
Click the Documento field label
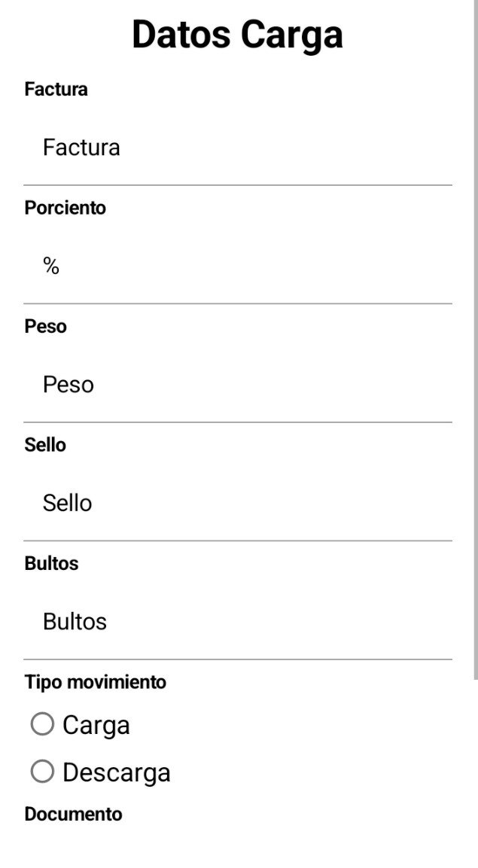coord(73,814)
